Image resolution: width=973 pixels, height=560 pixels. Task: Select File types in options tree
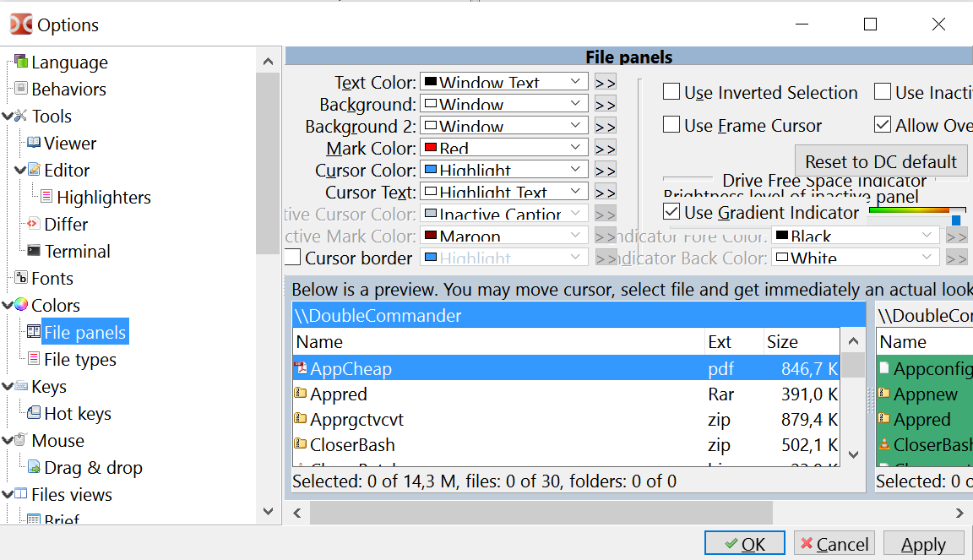click(79, 360)
